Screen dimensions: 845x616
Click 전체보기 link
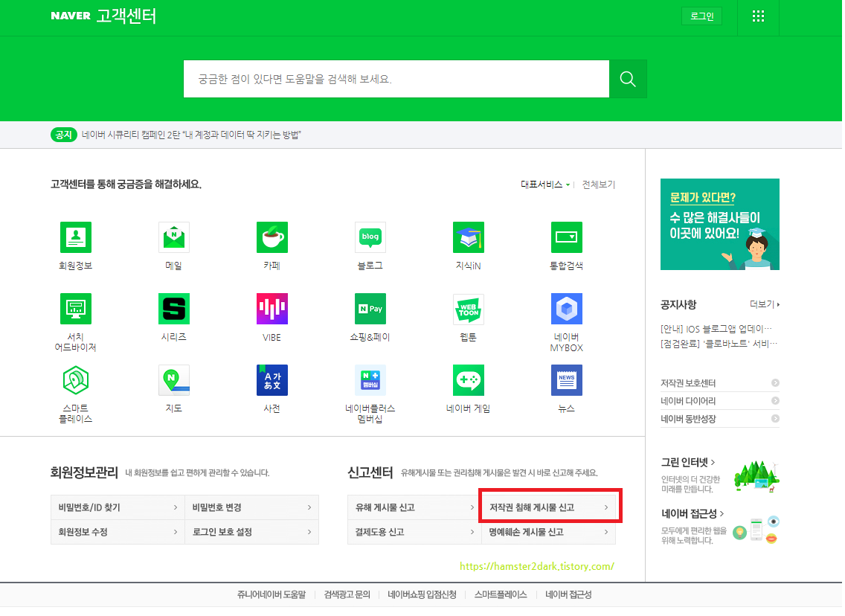598,185
